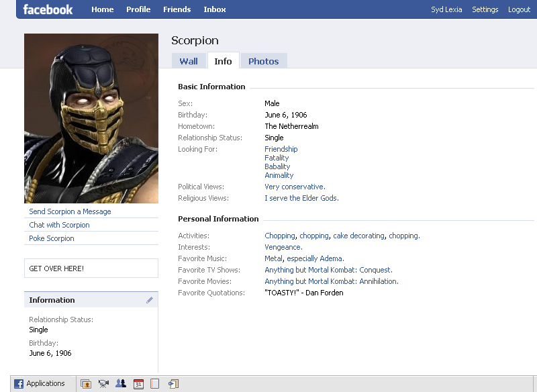Open Settings in the top bar
This screenshot has width=537, height=392.
[x=485, y=9]
